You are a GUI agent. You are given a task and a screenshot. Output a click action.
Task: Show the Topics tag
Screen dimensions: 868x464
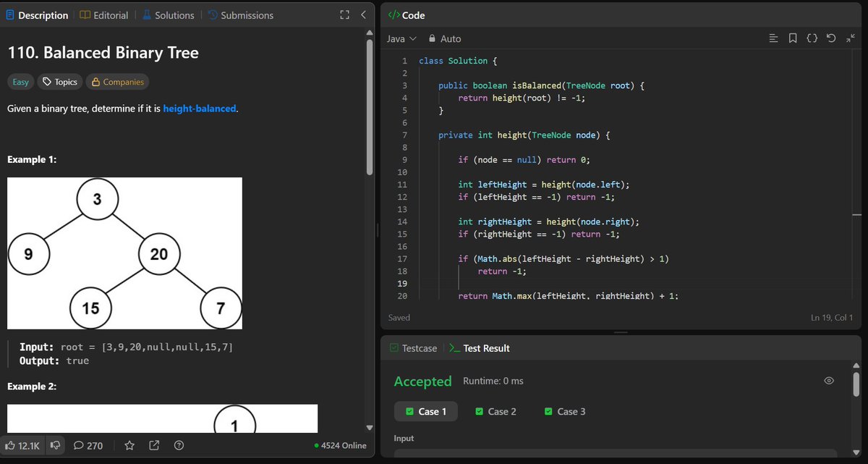(59, 82)
